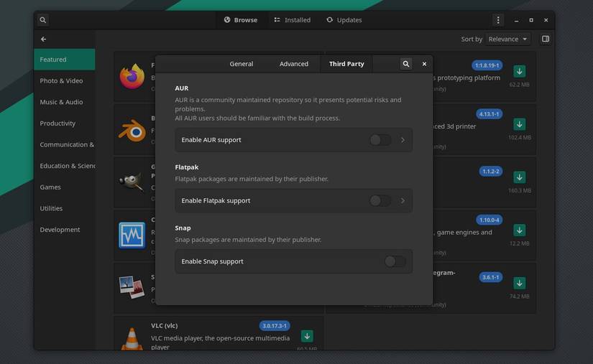The height and width of the screenshot is (364, 593).
Task: Click version badge 4.13.1-1
Action: [489, 114]
